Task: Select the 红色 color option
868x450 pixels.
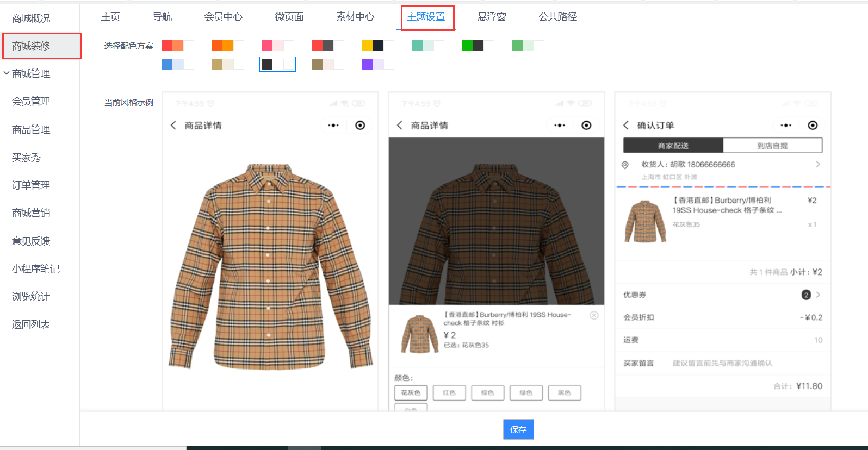Action: (449, 393)
